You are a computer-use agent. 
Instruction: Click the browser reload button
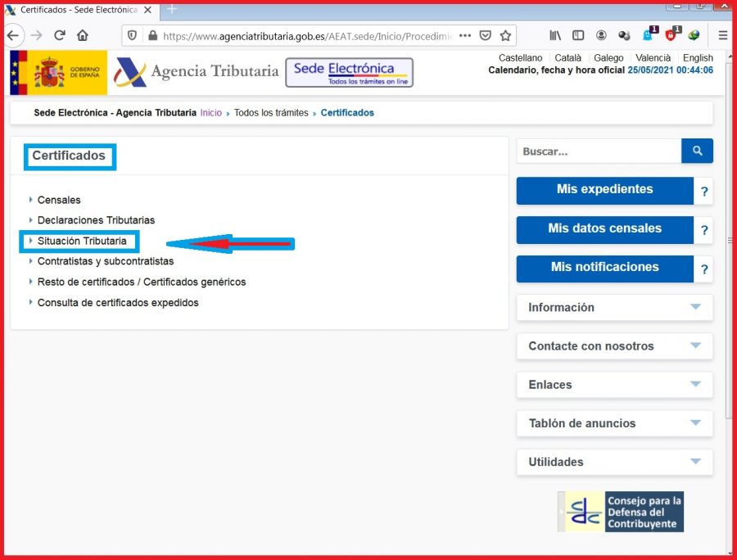[60, 35]
